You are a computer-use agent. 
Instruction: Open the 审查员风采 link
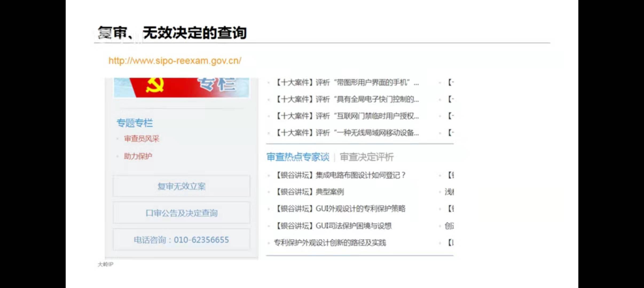click(x=142, y=139)
